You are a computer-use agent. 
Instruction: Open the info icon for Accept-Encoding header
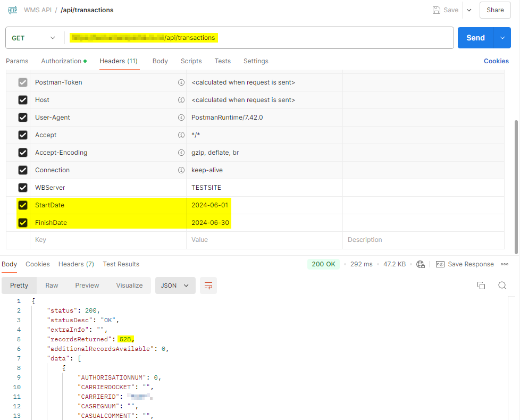point(181,153)
